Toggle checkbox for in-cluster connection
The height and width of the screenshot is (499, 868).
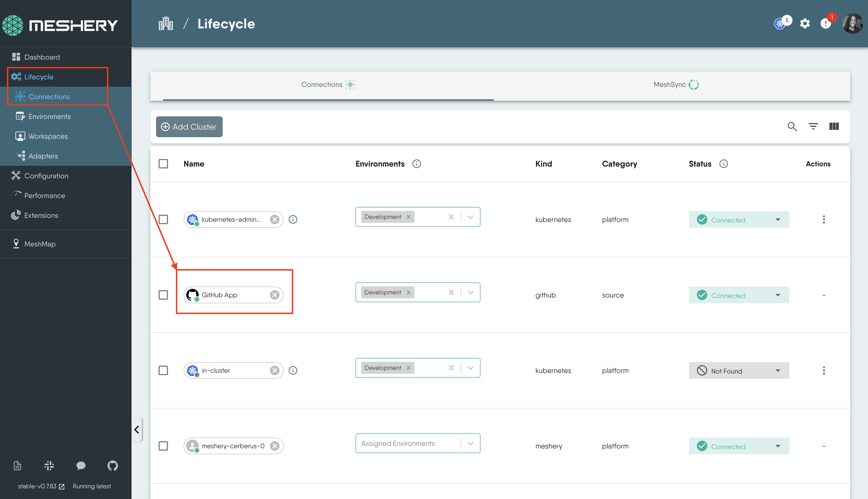pos(165,370)
